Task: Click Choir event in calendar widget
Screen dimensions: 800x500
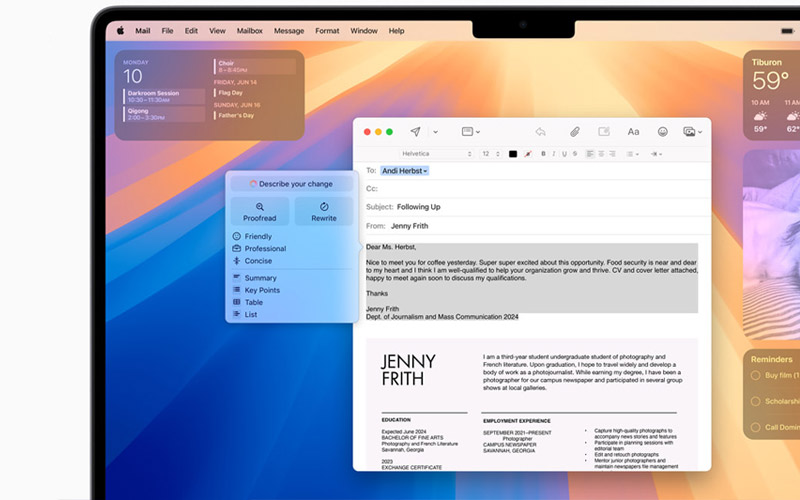Action: pyautogui.click(x=255, y=66)
